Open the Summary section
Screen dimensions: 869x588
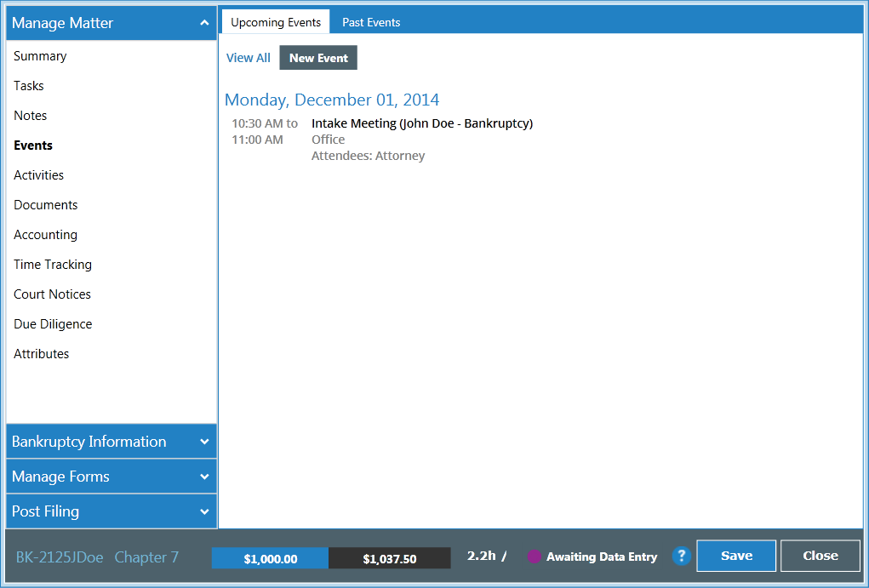coord(39,55)
